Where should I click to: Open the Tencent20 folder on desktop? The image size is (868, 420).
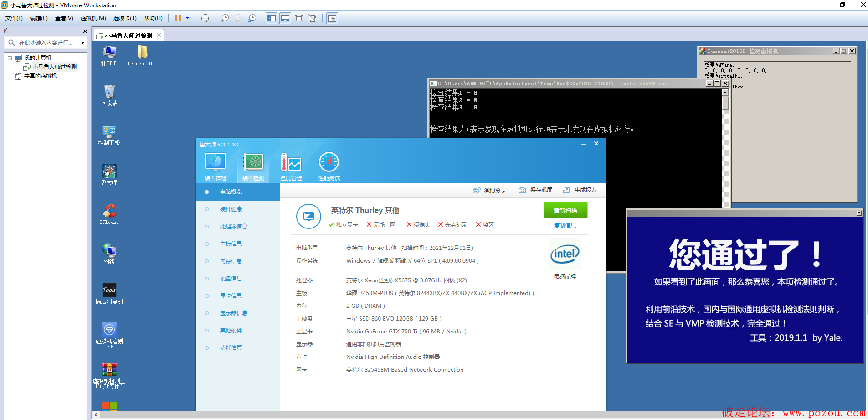coord(143,56)
